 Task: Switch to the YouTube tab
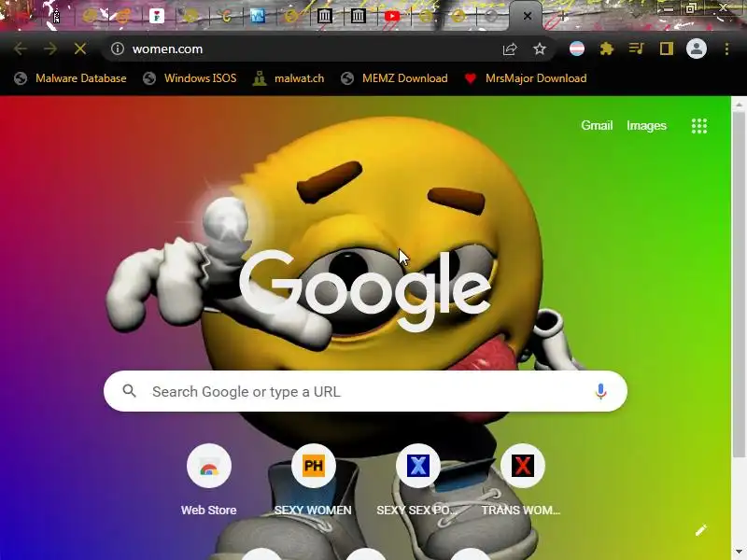pyautogui.click(x=391, y=16)
